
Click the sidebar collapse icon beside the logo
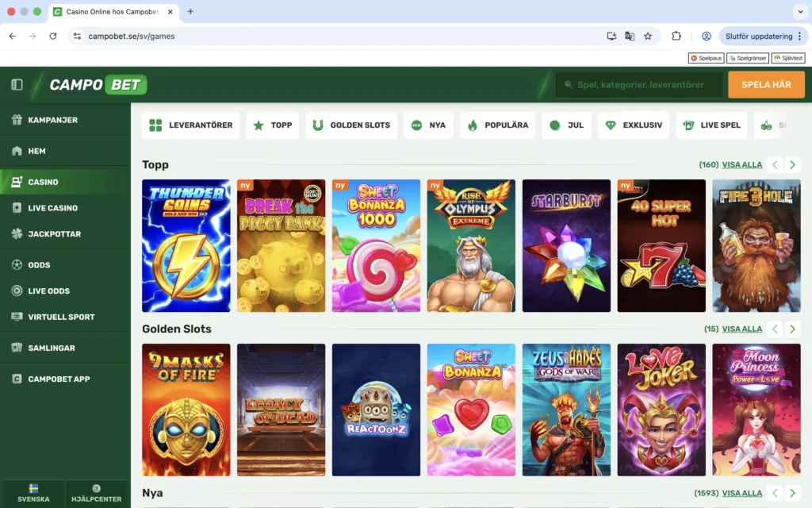coord(18,85)
